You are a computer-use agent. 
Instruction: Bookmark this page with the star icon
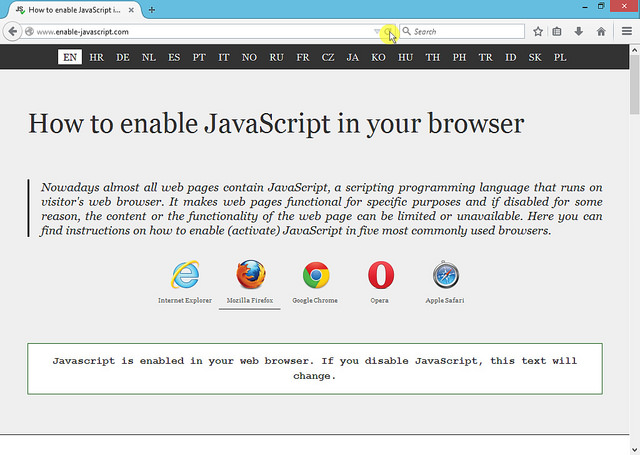pos(538,32)
